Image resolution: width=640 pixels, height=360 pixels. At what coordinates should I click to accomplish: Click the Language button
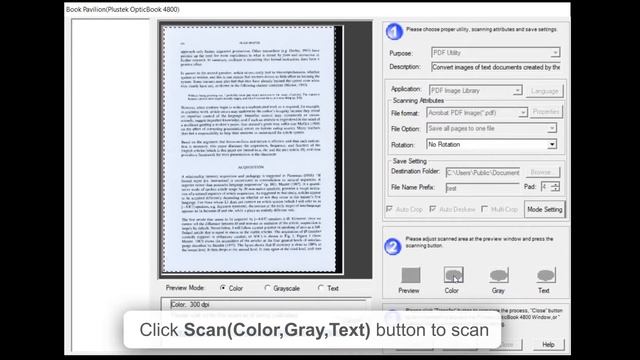[544, 91]
